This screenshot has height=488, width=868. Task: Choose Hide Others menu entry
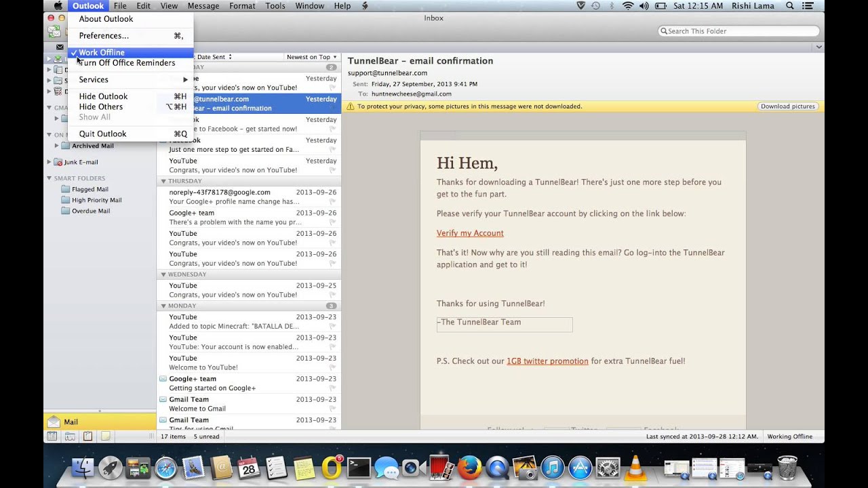point(130,107)
